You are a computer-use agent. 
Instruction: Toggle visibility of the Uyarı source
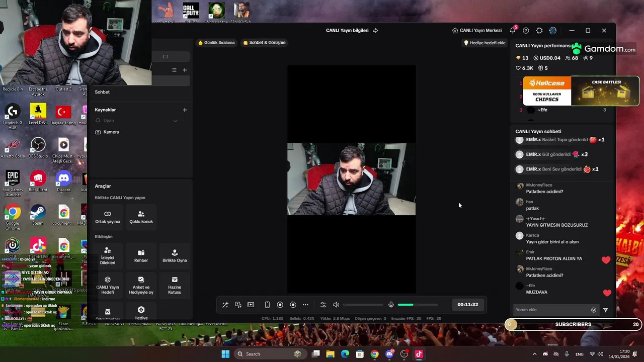pos(175,121)
